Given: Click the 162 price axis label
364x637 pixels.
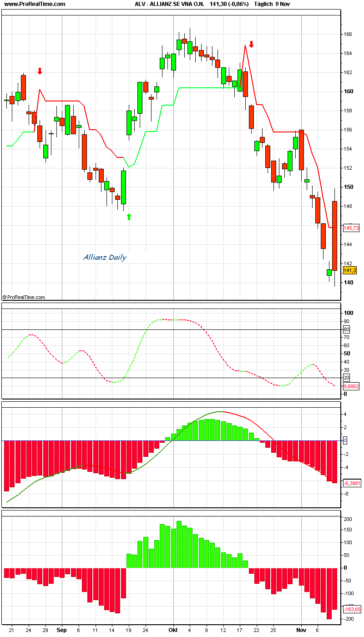Looking at the screenshot, I should [x=348, y=72].
